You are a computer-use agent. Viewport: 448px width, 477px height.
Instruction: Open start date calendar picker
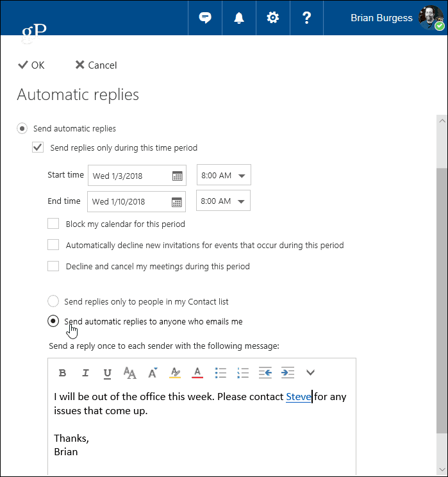pyautogui.click(x=178, y=176)
